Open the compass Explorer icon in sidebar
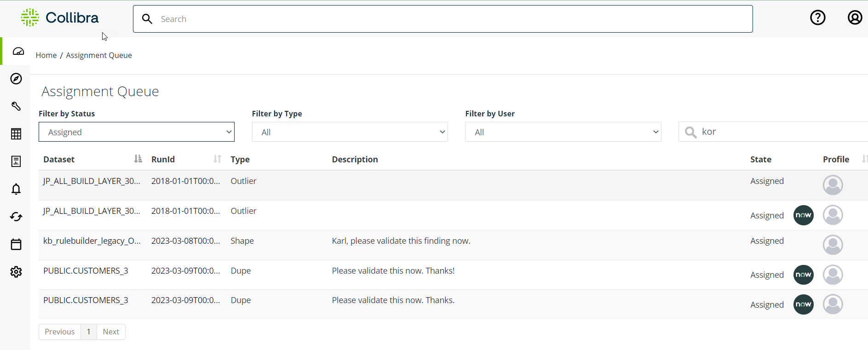 click(x=16, y=79)
